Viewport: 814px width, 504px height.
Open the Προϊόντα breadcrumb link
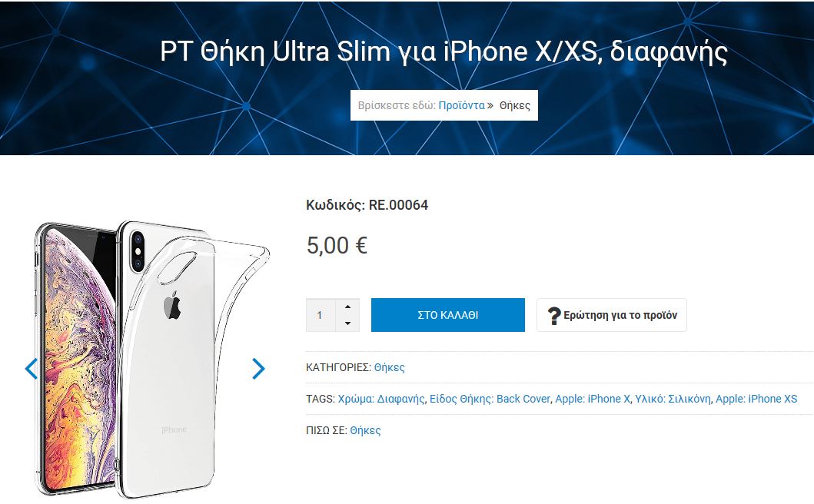tap(461, 105)
